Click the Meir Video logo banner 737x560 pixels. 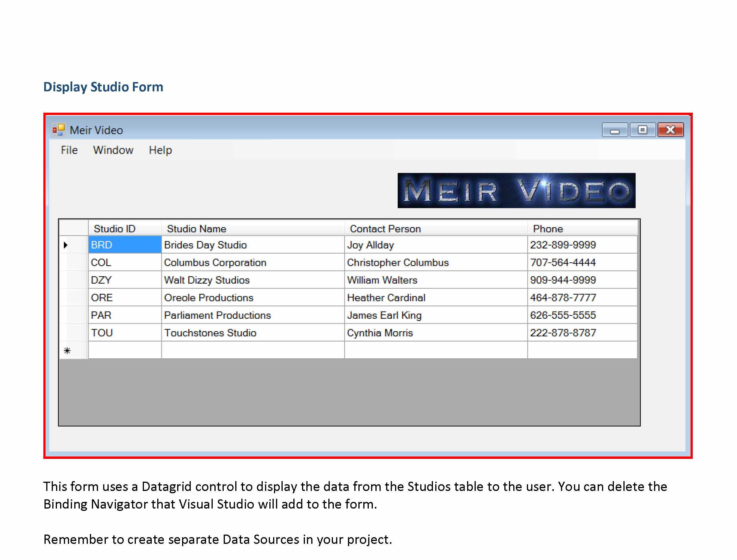(516, 190)
